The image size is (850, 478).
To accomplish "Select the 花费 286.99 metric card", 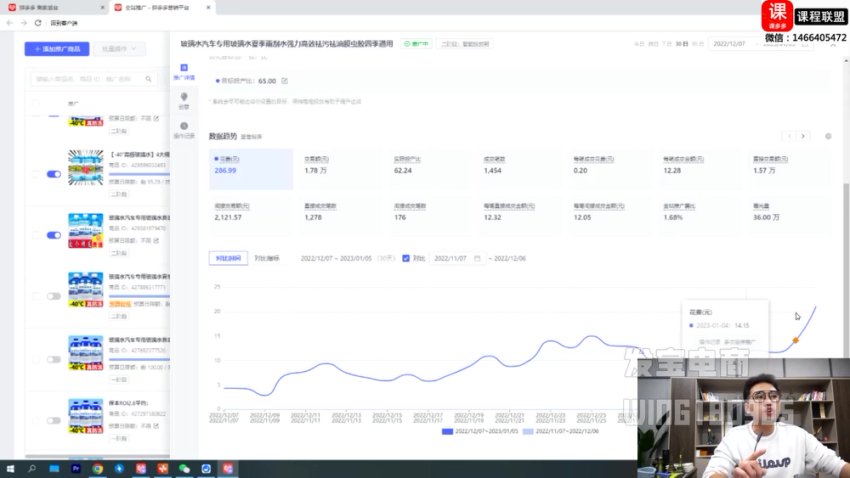I will pos(251,169).
